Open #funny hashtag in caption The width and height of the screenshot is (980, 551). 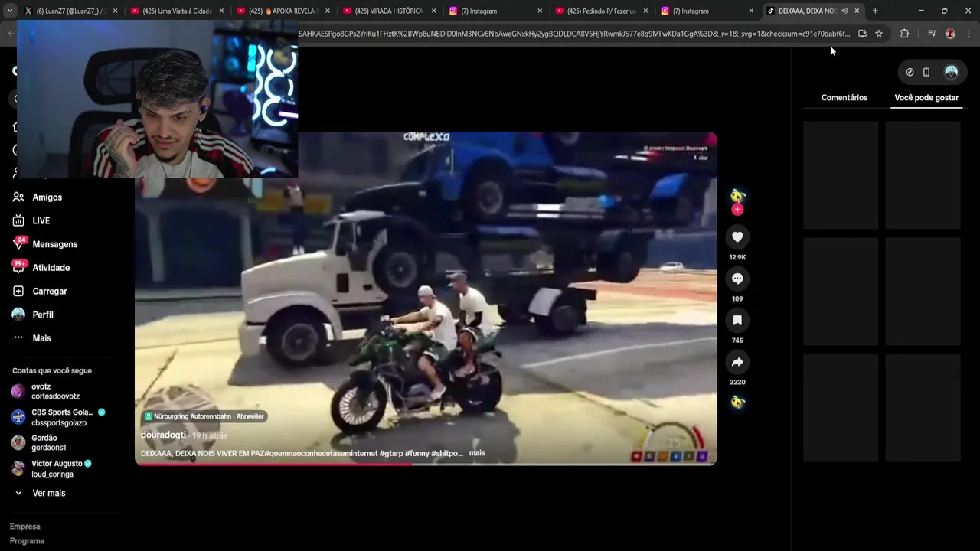click(417, 453)
